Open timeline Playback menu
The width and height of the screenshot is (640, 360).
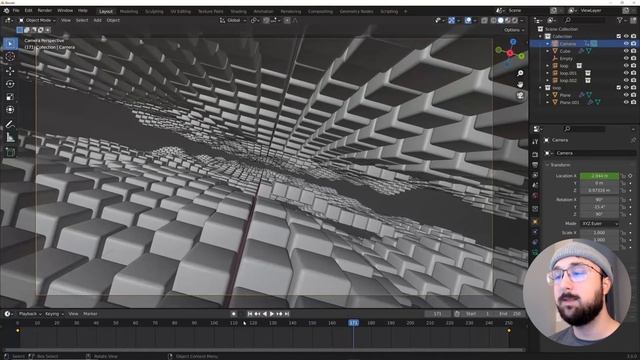tap(29, 314)
